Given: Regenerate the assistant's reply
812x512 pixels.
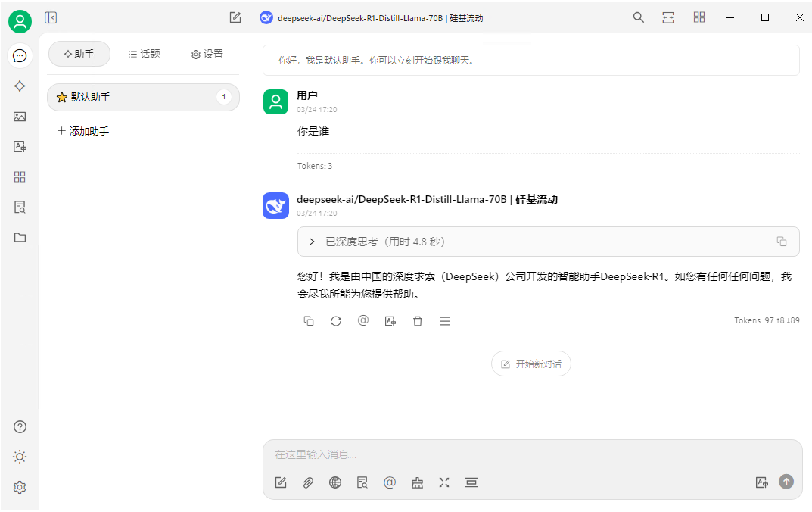Looking at the screenshot, I should click(x=336, y=321).
